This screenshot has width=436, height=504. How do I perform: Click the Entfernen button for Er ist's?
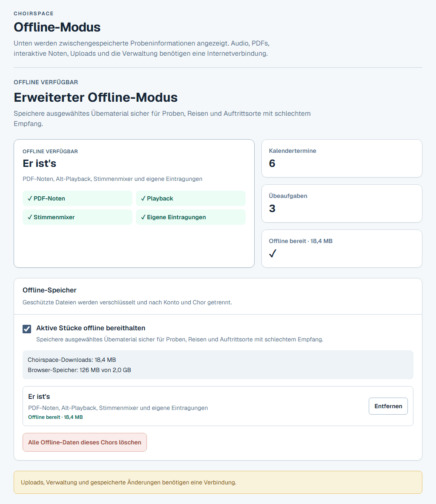tap(388, 406)
